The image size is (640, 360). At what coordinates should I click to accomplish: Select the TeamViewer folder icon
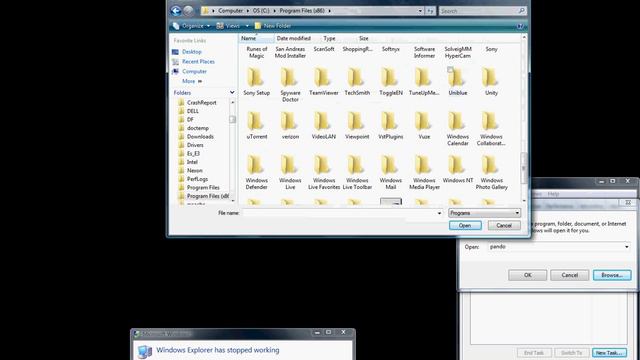[x=322, y=78]
